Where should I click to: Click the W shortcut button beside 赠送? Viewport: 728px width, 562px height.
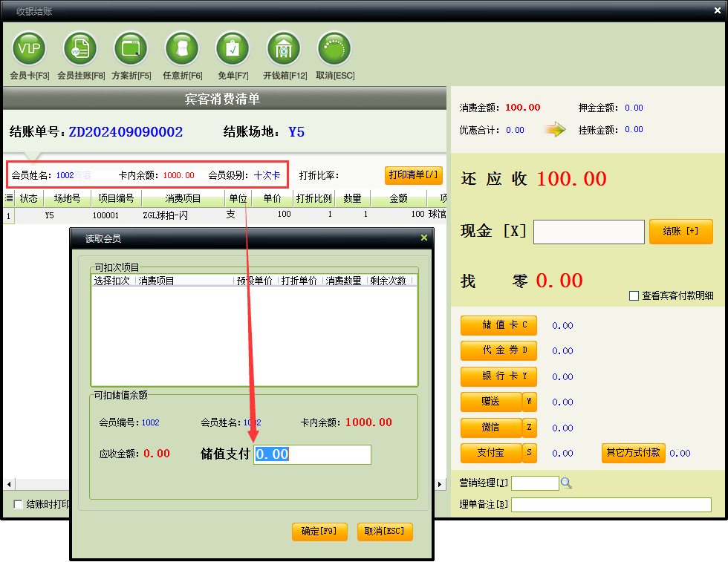point(529,402)
